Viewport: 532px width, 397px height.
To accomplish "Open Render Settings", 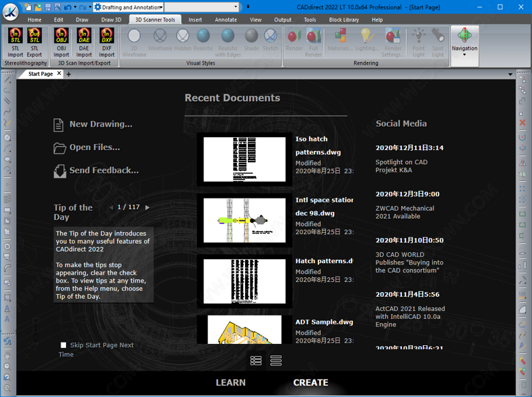I will coord(393,42).
